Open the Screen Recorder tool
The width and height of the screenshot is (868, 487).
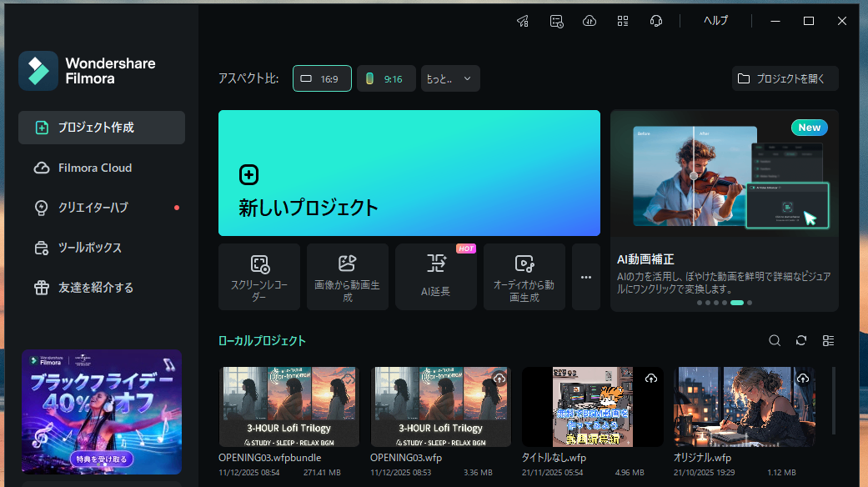[258, 276]
